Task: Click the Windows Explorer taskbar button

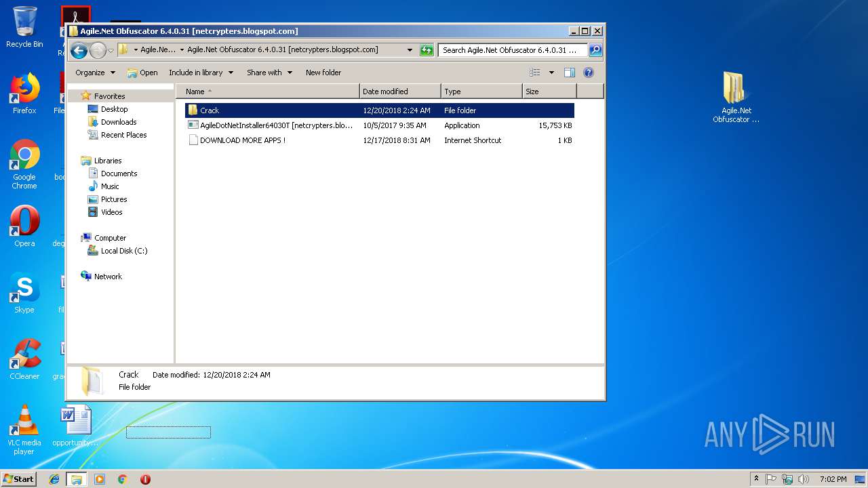Action: (x=77, y=479)
